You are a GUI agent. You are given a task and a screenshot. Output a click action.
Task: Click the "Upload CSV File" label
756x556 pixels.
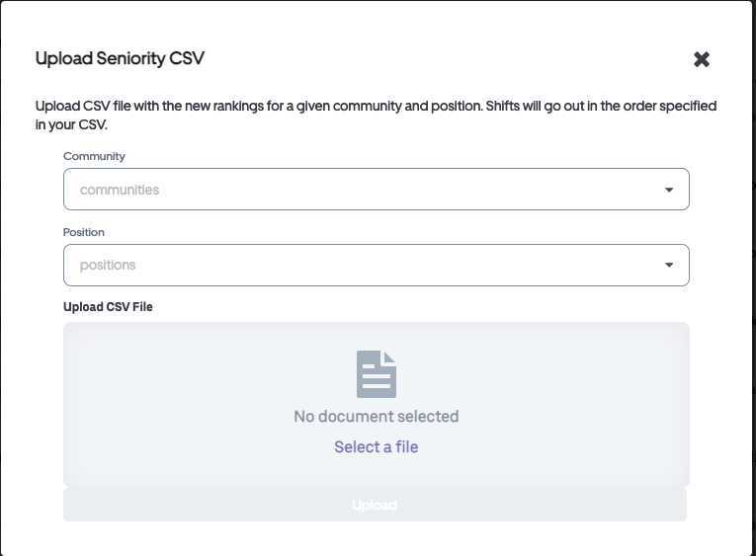pos(108,307)
